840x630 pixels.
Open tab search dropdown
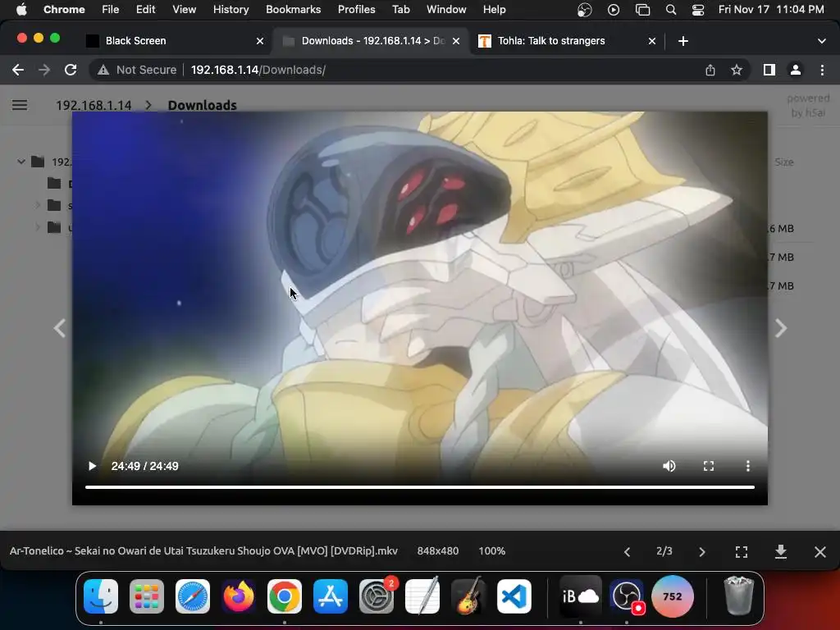tap(822, 41)
